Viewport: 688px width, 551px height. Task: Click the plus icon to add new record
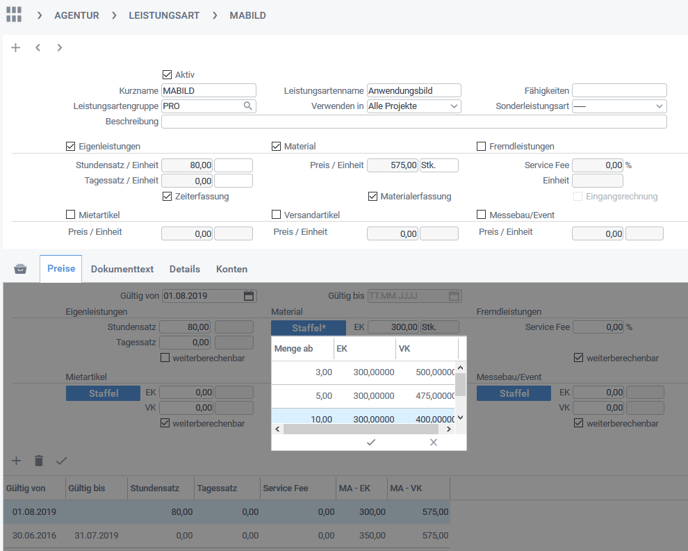pyautogui.click(x=15, y=48)
